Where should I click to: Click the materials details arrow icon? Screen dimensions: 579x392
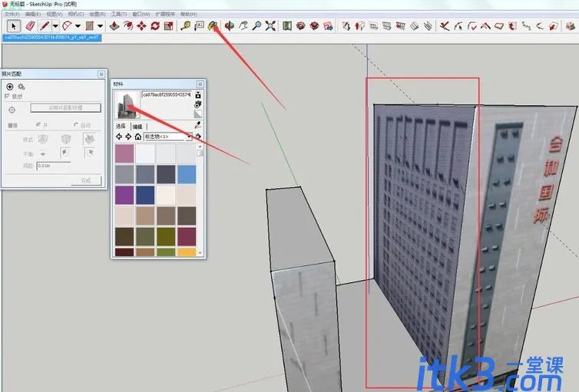click(198, 137)
